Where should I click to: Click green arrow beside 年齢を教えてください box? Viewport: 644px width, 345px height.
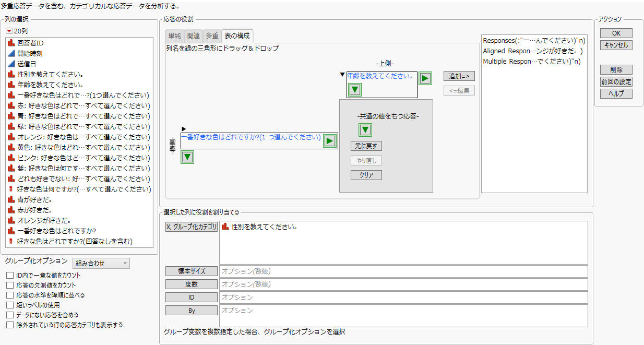425,77
